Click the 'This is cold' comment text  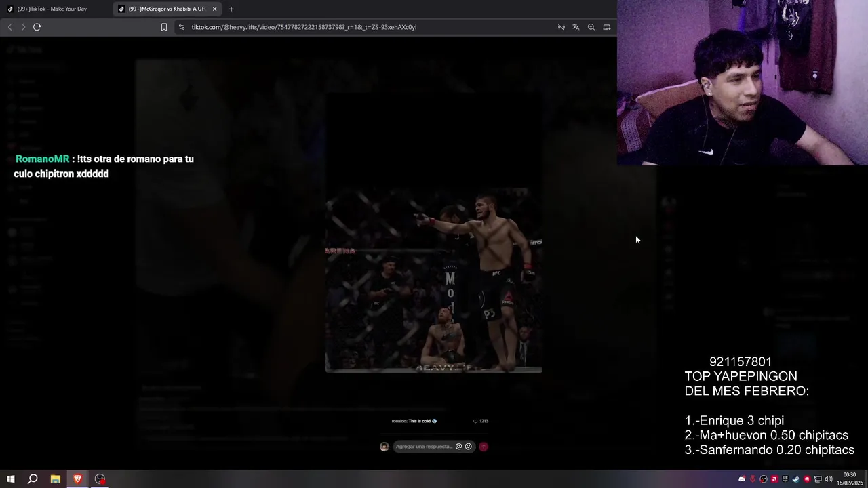pos(420,421)
